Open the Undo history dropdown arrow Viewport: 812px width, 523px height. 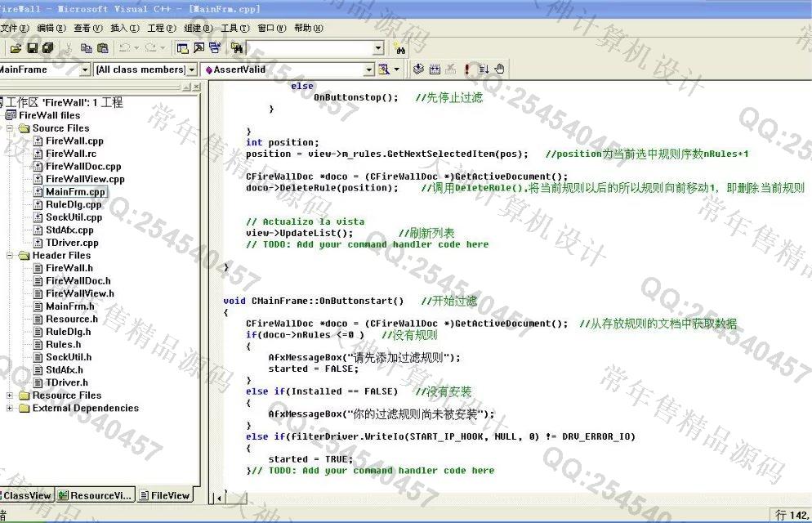click(136, 48)
